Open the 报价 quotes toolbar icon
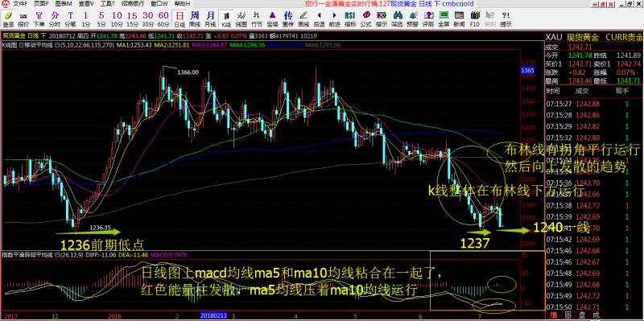 coord(24,19)
